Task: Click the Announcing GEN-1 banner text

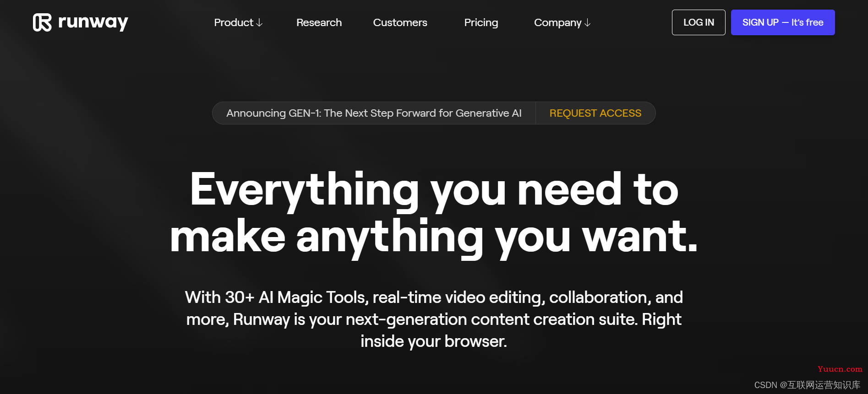Action: click(x=374, y=113)
